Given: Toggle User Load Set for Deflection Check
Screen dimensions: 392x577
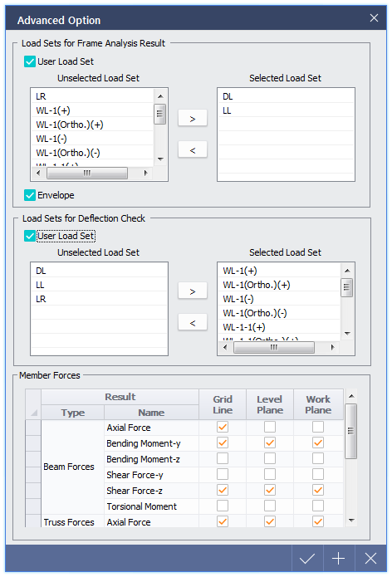Looking at the screenshot, I should [x=29, y=236].
